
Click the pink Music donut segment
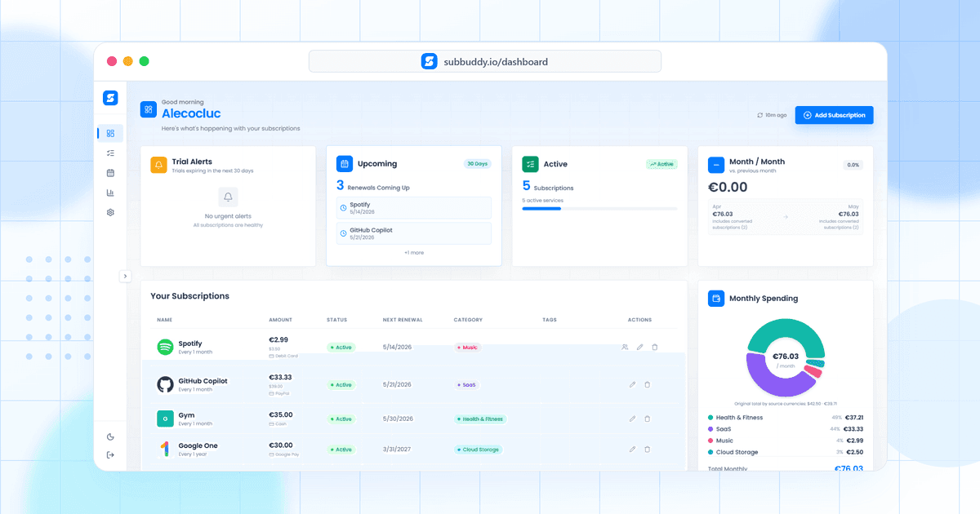[x=813, y=371]
